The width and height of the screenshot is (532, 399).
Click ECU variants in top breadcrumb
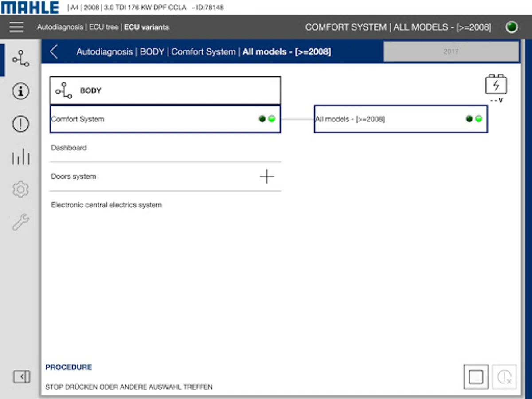click(x=146, y=27)
